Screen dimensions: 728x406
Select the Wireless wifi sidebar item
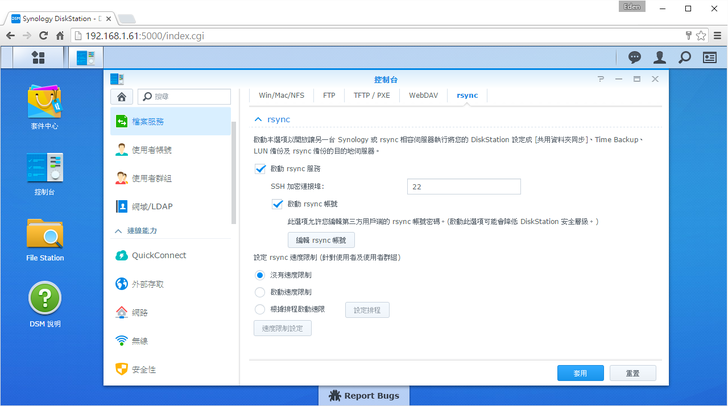(x=170, y=341)
